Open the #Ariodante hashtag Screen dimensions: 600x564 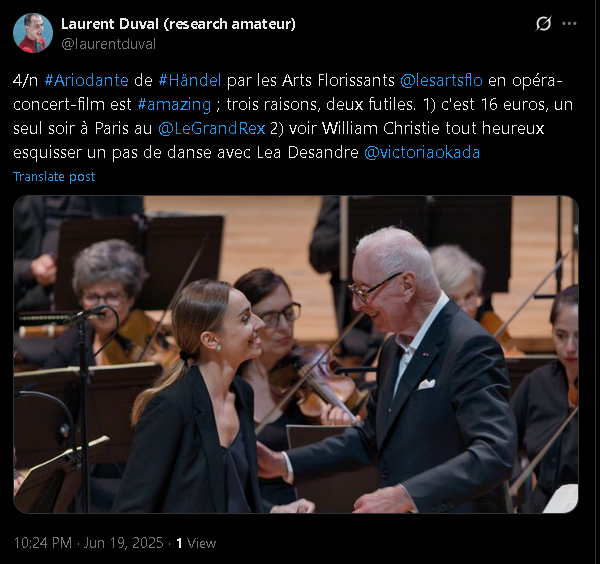[86, 80]
